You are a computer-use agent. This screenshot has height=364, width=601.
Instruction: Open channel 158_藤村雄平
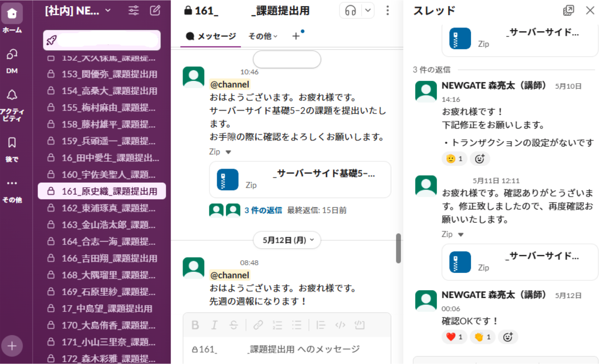click(102, 124)
